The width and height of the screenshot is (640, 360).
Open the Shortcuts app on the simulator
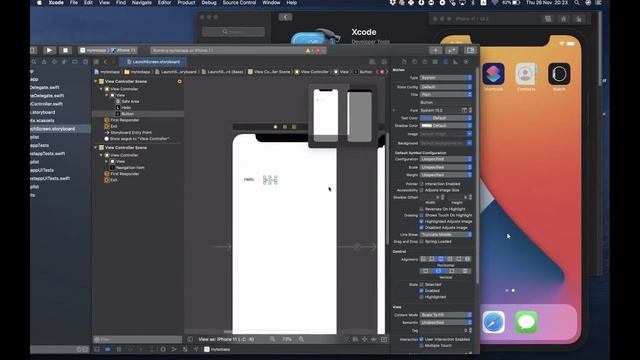click(x=493, y=74)
